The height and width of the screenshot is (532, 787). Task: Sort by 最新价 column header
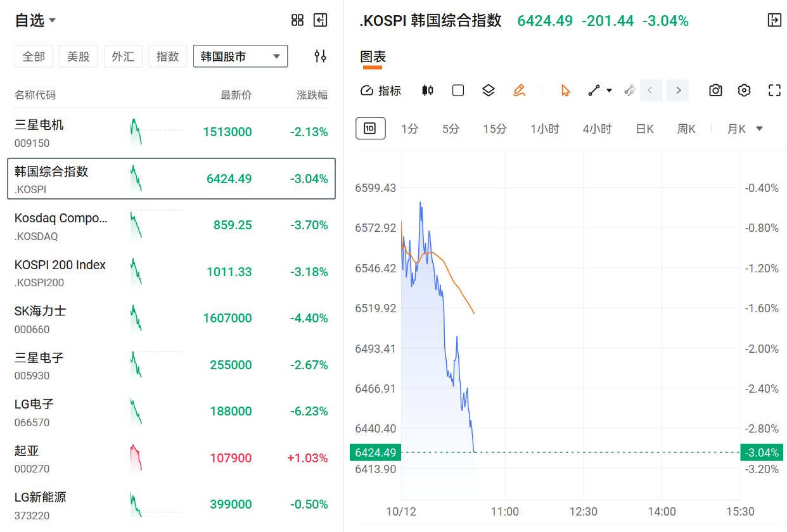pos(236,95)
